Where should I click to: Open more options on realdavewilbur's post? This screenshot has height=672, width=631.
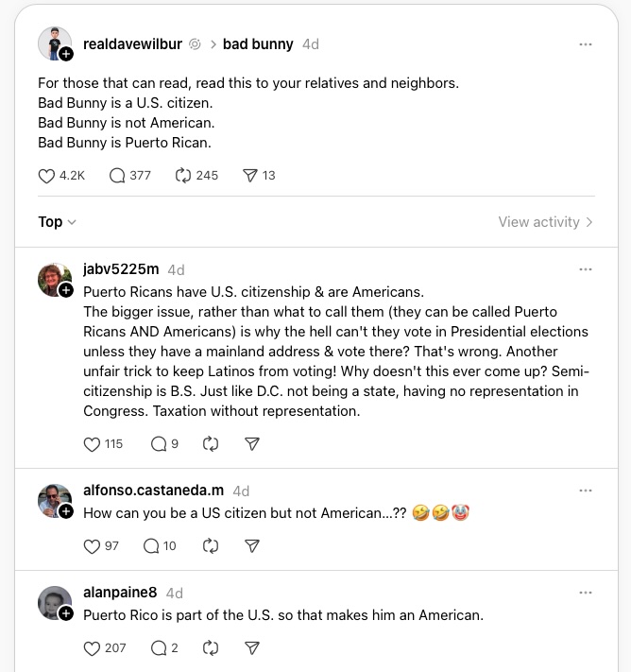click(586, 44)
